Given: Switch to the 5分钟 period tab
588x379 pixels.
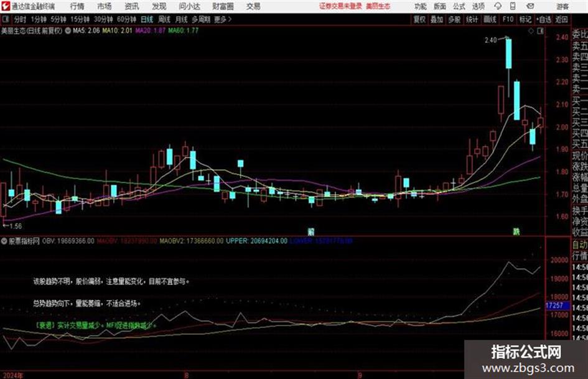Looking at the screenshot, I should tap(58, 19).
